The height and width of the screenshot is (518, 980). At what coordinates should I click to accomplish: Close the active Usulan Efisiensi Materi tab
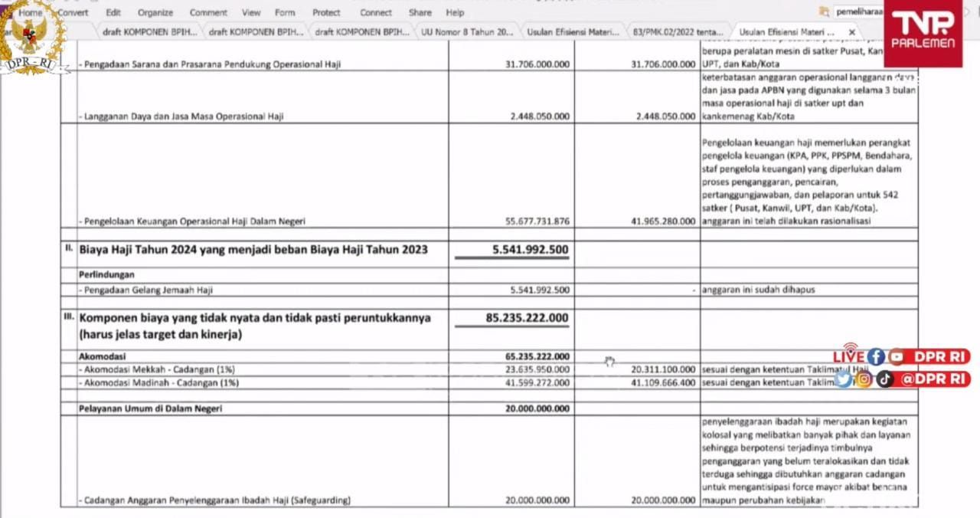click(x=851, y=33)
